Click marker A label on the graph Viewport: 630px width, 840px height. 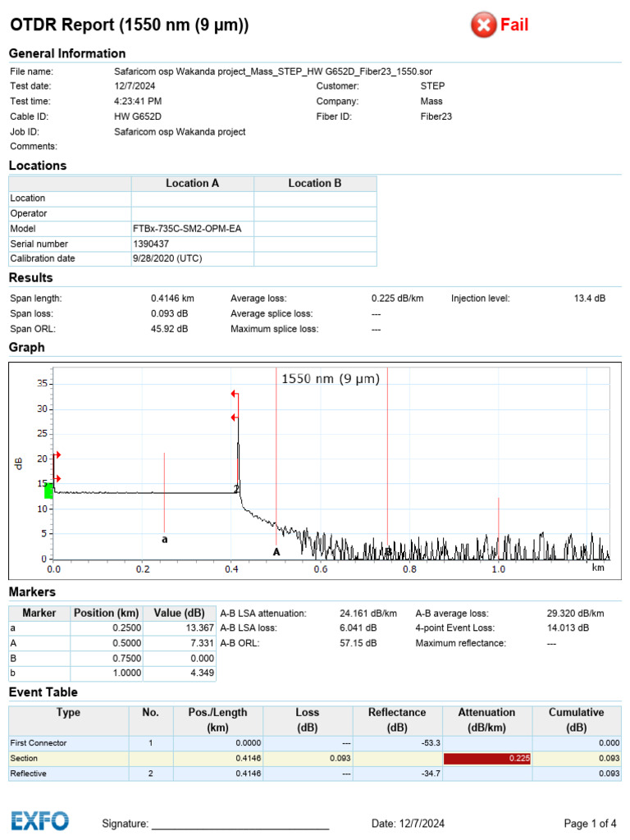point(276,552)
